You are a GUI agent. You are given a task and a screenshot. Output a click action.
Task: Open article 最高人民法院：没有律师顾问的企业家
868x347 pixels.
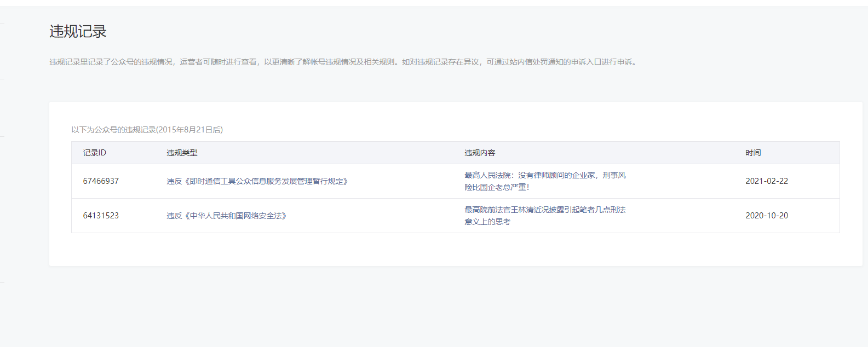[544, 175]
